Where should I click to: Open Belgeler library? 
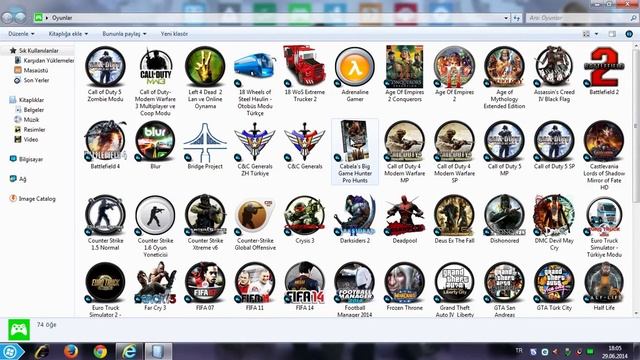pyautogui.click(x=29, y=110)
